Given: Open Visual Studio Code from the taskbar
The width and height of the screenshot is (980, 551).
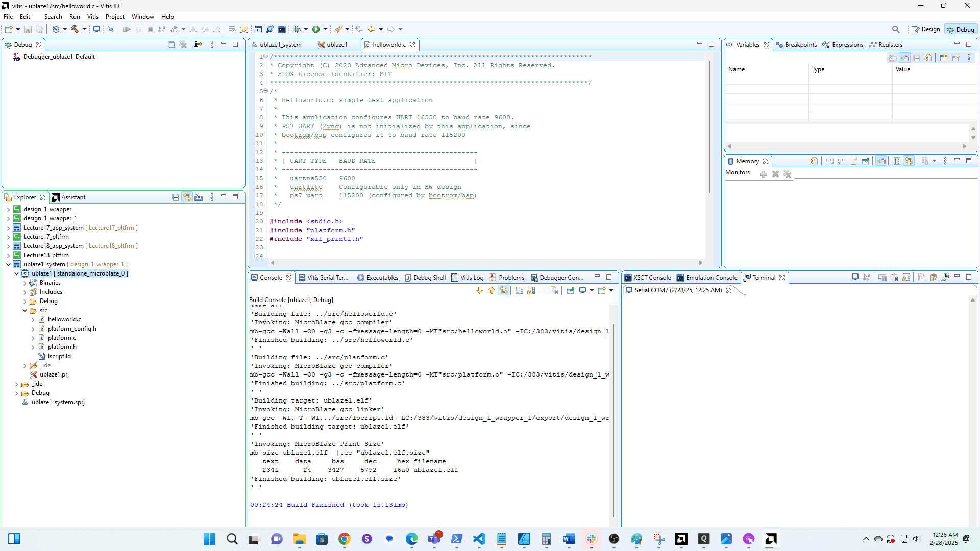Looking at the screenshot, I should 479,539.
